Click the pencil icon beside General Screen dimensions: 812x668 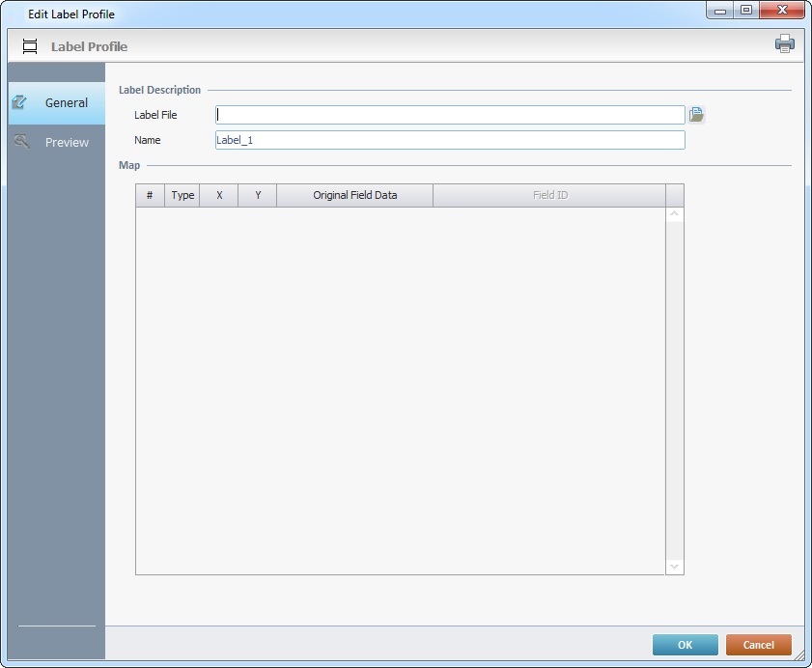pyautogui.click(x=19, y=102)
